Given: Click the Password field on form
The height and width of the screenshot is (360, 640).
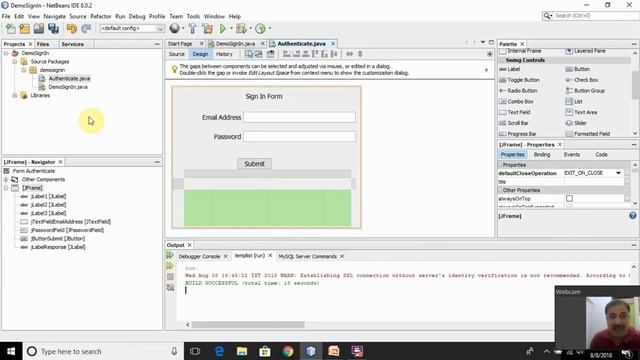Looking at the screenshot, I should 299,136.
